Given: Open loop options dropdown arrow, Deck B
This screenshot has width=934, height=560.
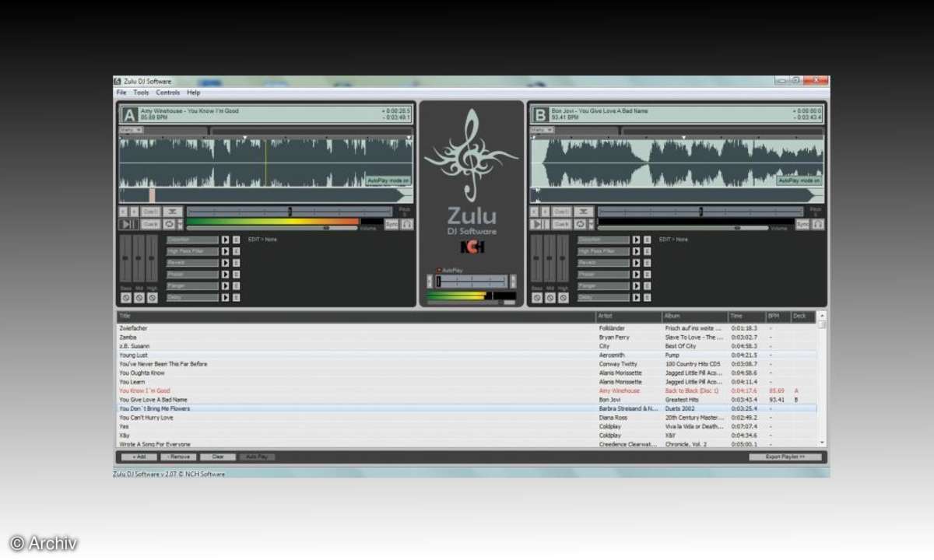Looking at the screenshot, I should (591, 224).
